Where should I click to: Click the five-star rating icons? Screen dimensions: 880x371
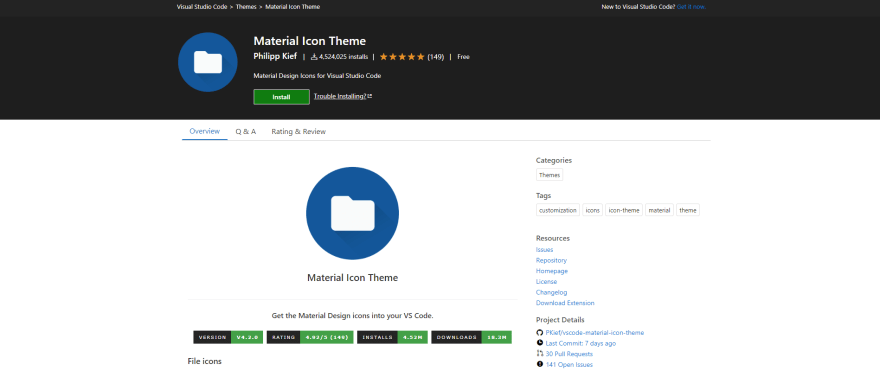pyautogui.click(x=402, y=57)
